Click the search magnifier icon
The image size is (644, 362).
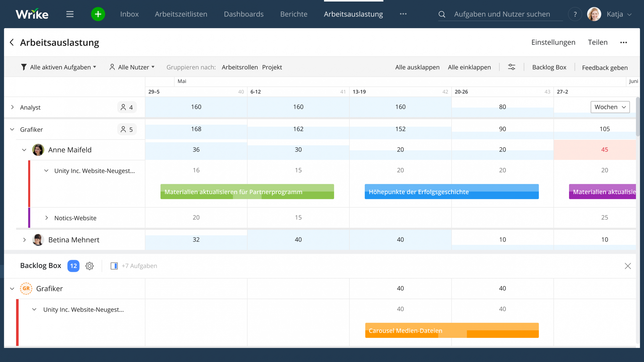coord(442,14)
